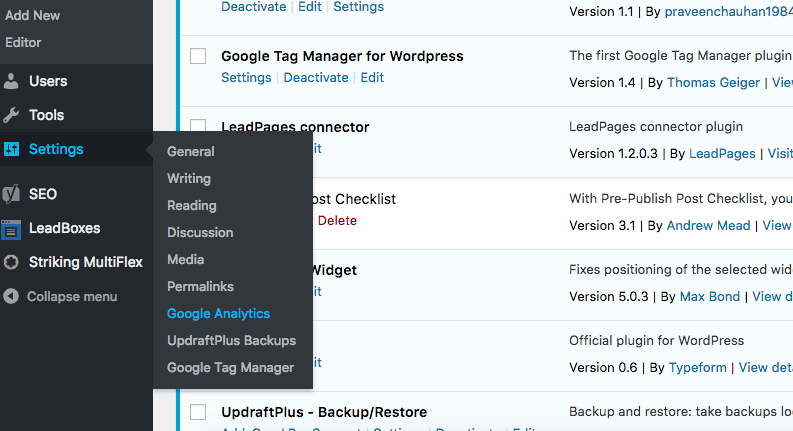
Task: Delete the Pre-Publish Post Checklist plugin
Action: [337, 221]
